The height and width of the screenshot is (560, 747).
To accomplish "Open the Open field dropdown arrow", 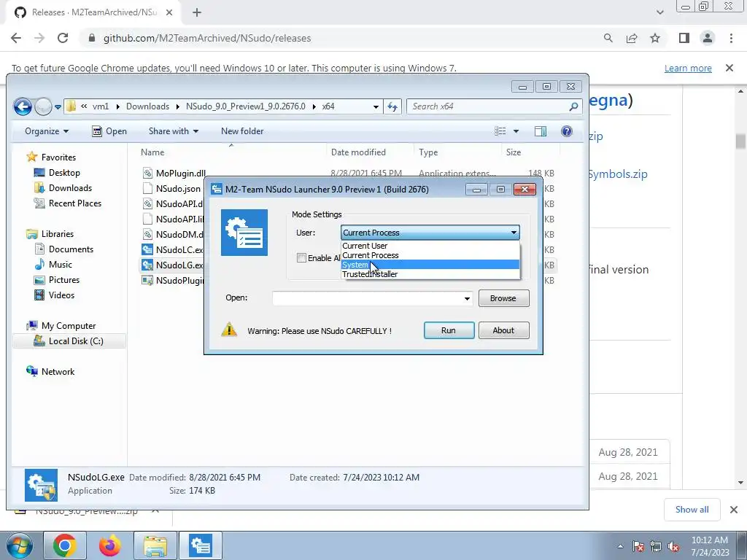I will (467, 298).
